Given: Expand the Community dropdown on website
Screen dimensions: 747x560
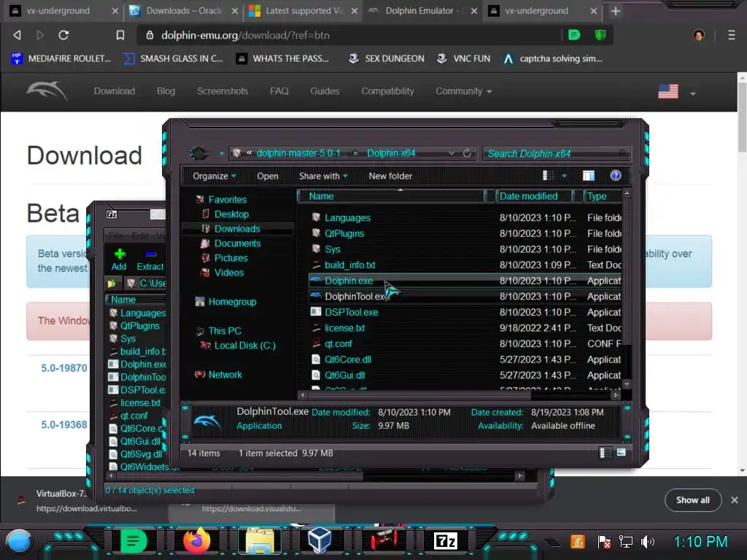Looking at the screenshot, I should click(x=463, y=91).
